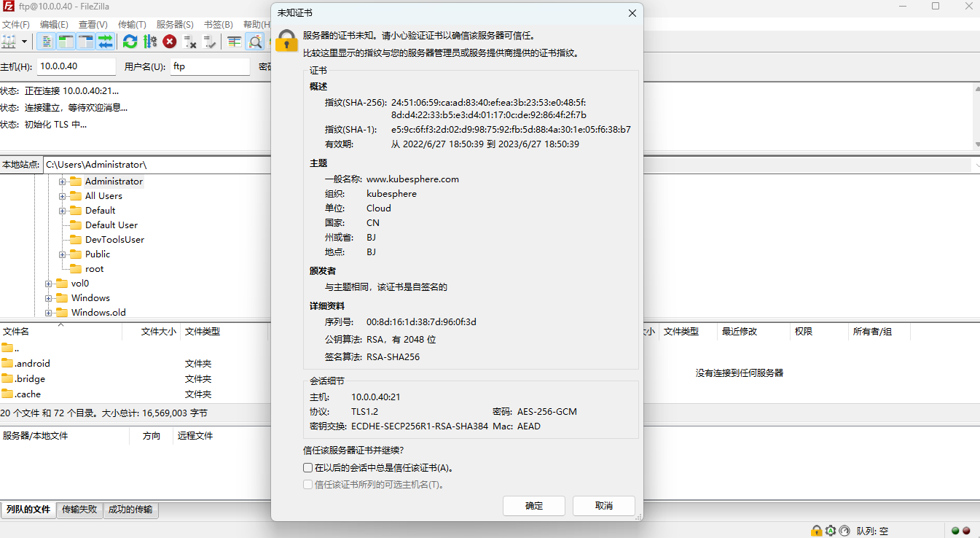Confirm the certificate with 确定 button
Screen dimensions: 980x538
point(534,506)
